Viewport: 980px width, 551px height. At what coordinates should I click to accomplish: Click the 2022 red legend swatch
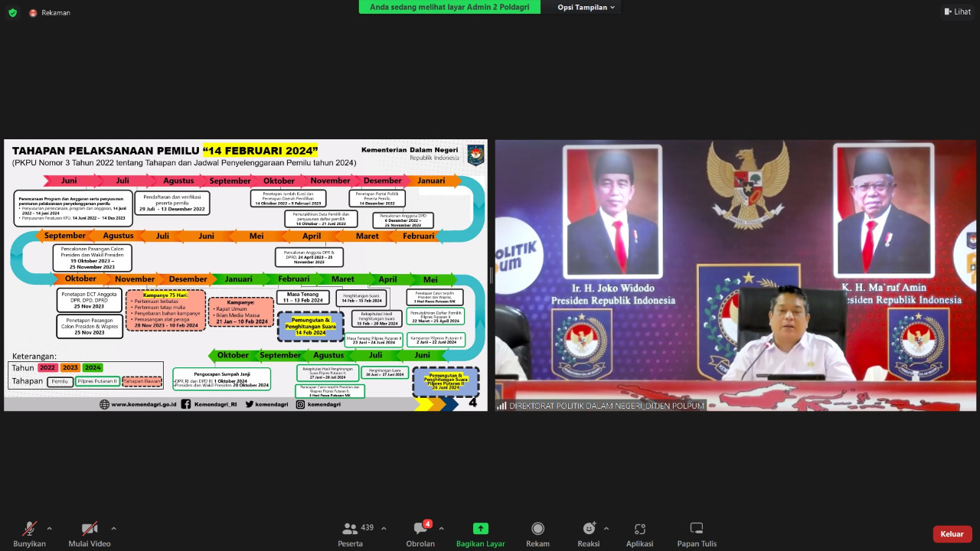click(x=47, y=368)
